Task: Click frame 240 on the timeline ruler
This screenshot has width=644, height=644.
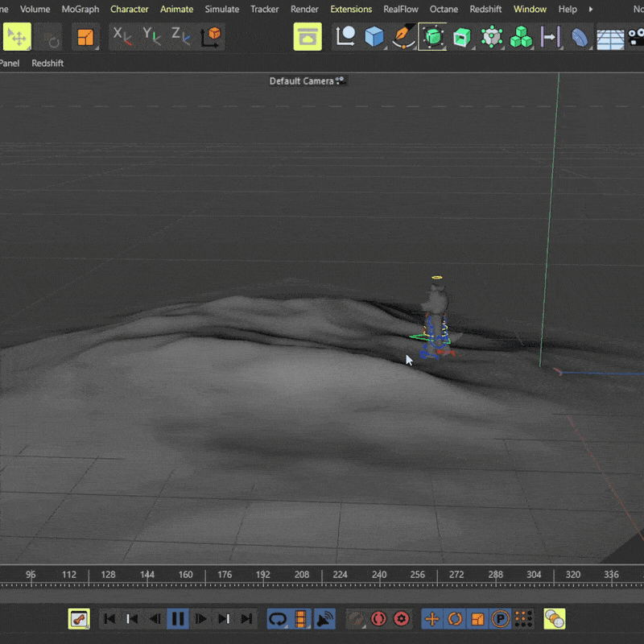Action: coord(378,575)
